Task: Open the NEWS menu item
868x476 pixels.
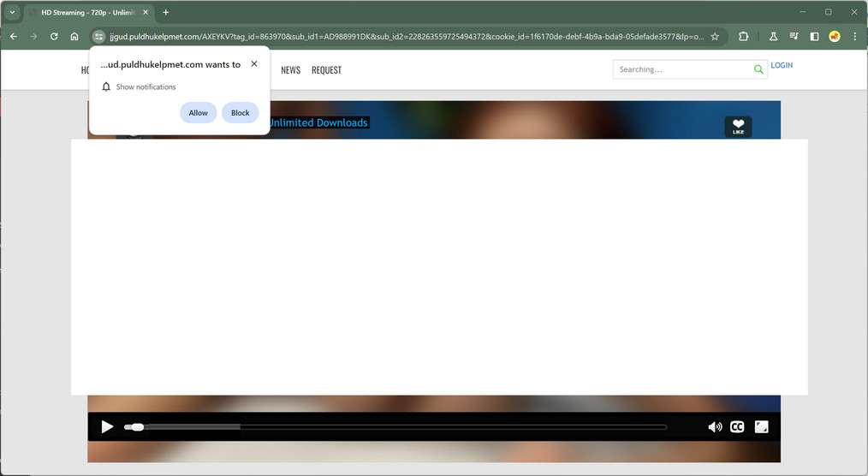Action: (291, 70)
